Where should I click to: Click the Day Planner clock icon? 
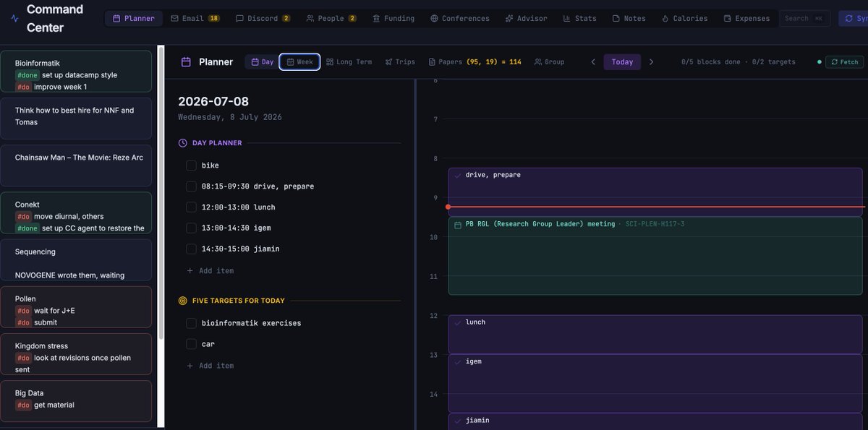183,143
